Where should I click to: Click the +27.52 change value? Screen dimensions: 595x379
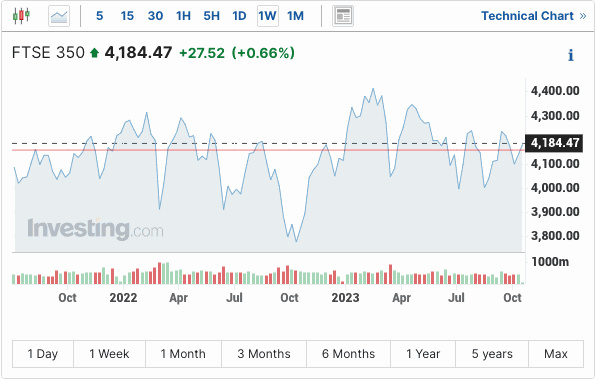point(202,53)
